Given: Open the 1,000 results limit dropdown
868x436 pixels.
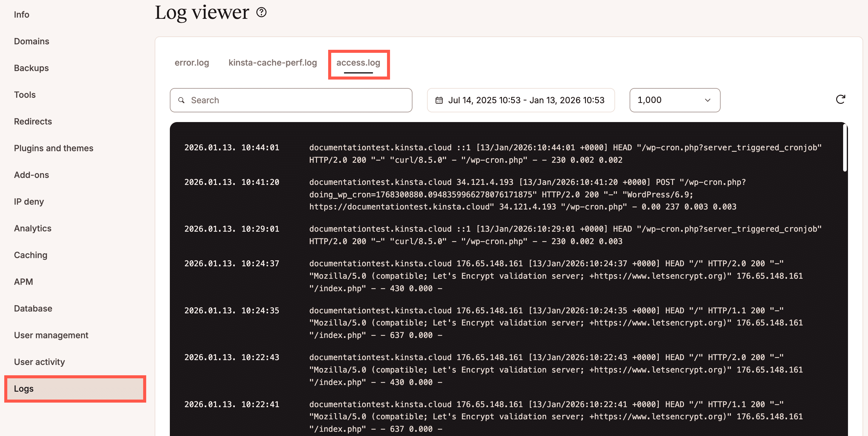Looking at the screenshot, I should pyautogui.click(x=674, y=100).
